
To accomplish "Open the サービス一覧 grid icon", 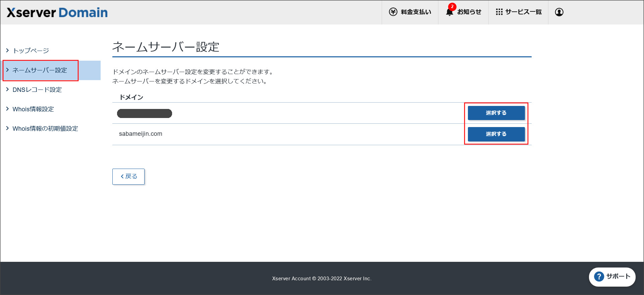I will [x=499, y=12].
